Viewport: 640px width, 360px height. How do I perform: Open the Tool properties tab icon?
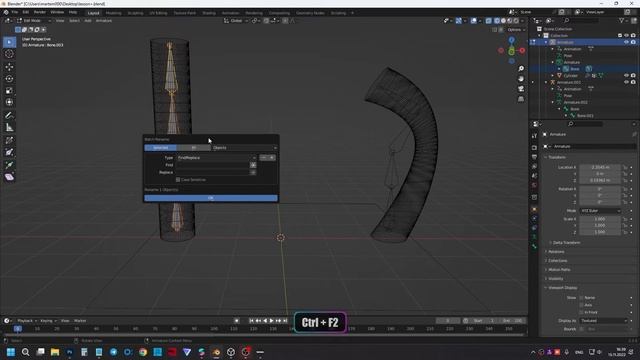coord(534,136)
